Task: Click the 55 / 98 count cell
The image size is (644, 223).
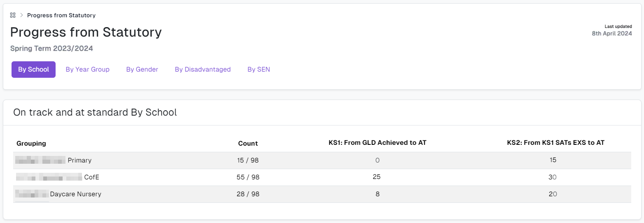Action: point(248,177)
